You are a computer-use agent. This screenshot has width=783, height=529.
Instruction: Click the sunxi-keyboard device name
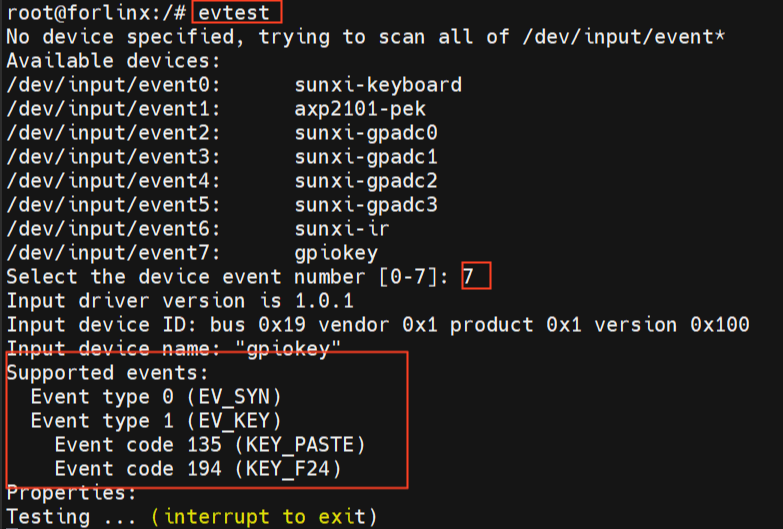tap(378, 85)
